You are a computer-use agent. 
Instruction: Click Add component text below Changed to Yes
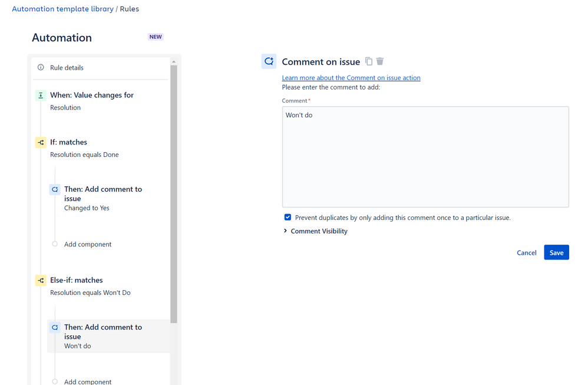coord(88,244)
